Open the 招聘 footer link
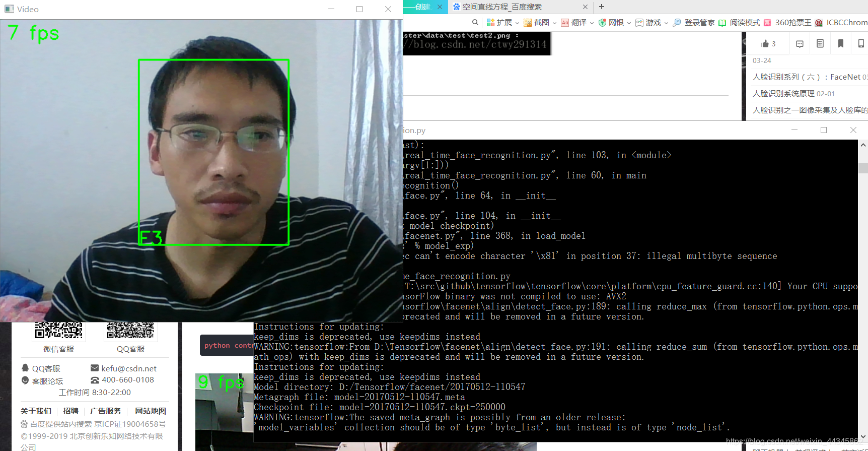Viewport: 868px width, 451px height. pos(71,411)
